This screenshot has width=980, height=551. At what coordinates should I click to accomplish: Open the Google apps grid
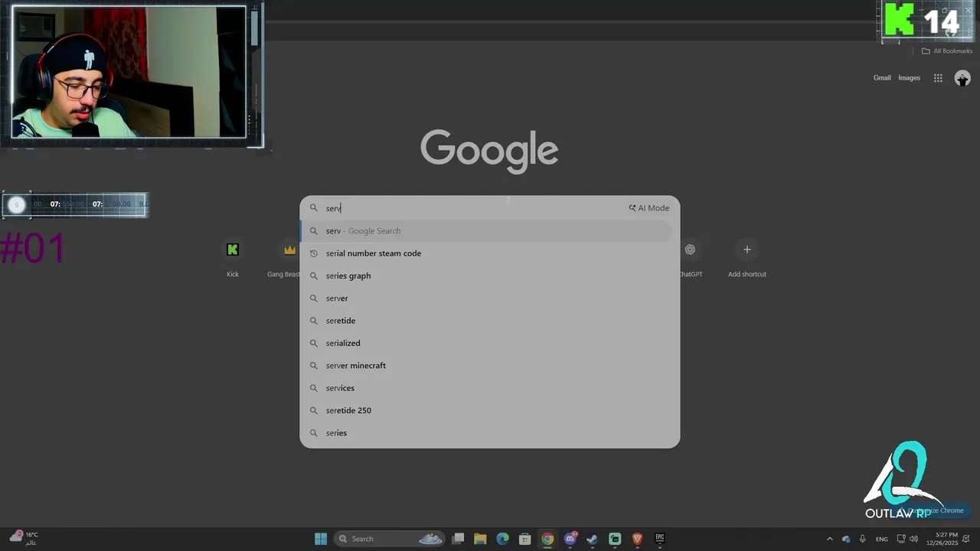tap(938, 78)
